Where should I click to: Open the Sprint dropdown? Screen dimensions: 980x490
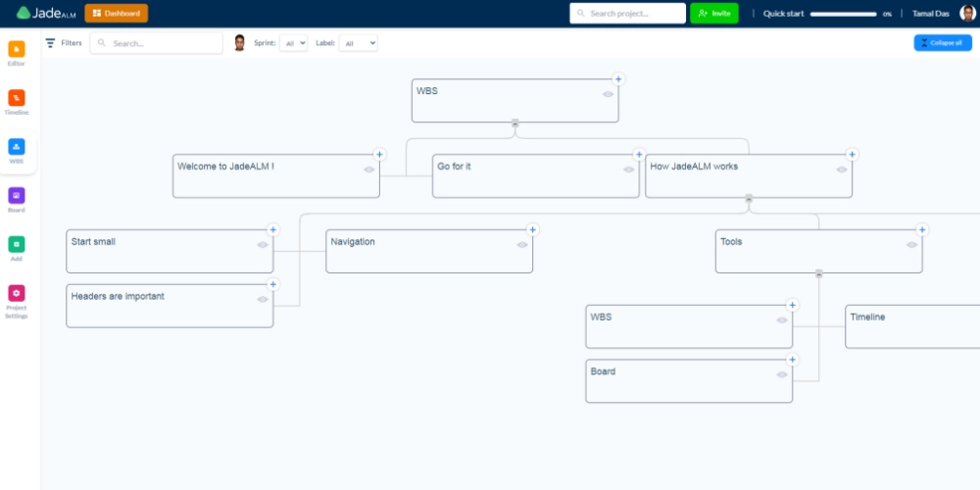point(293,43)
